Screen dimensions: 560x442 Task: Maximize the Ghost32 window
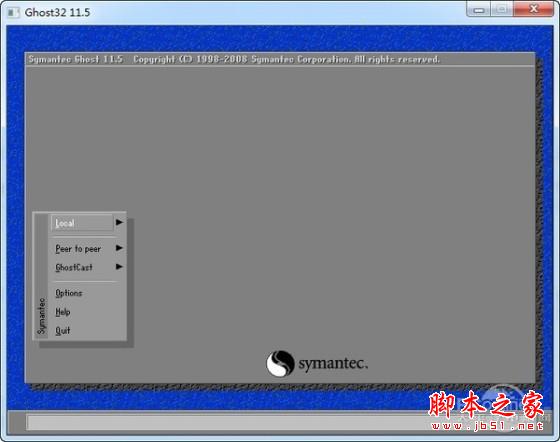(502, 10)
